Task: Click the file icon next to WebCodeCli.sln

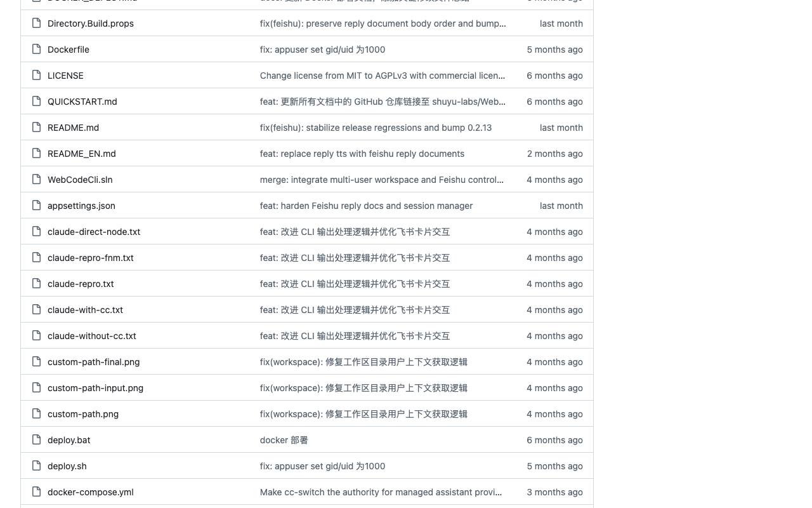Action: pos(37,180)
